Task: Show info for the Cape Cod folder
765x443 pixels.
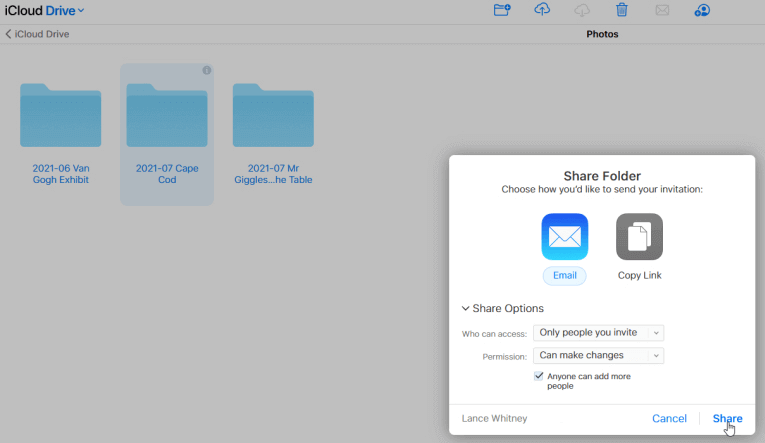Action: click(x=207, y=70)
